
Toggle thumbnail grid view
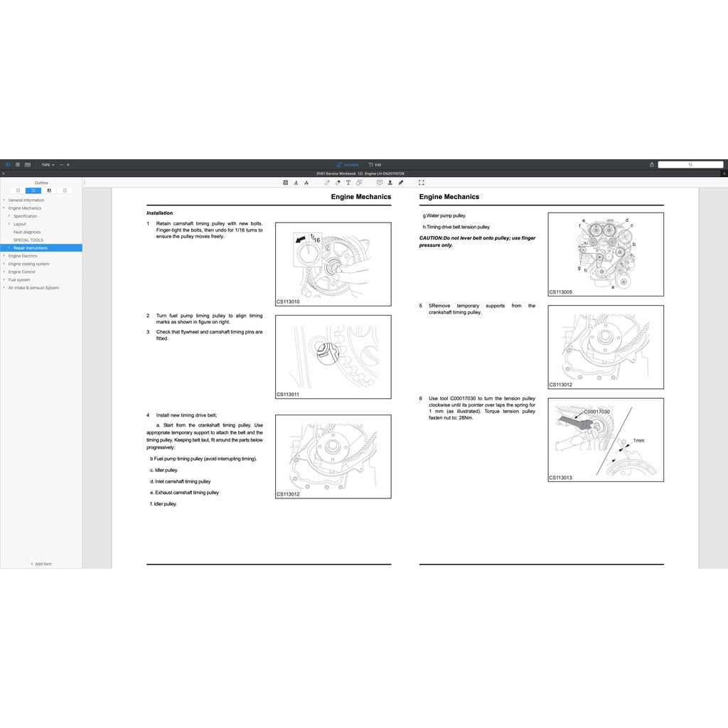click(x=18, y=164)
